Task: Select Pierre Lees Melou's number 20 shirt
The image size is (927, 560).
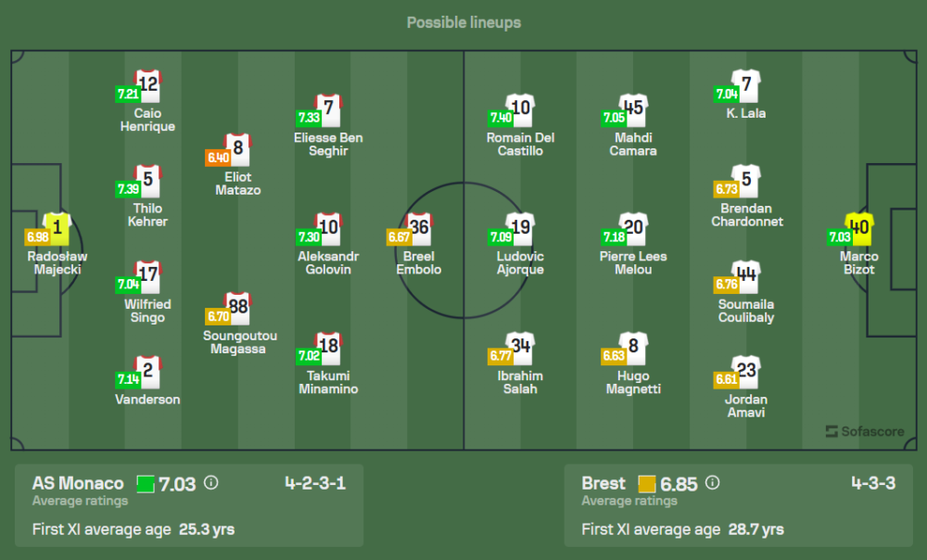Action: (x=633, y=228)
